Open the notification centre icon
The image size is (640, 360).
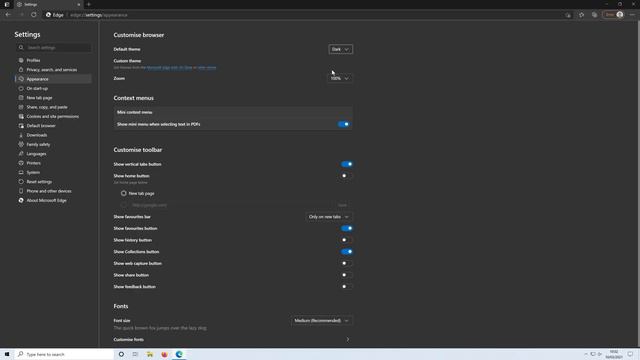[631, 354]
